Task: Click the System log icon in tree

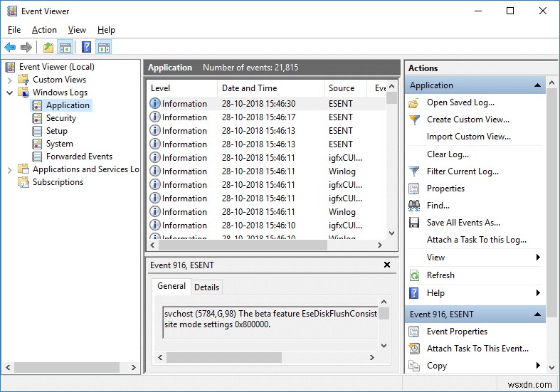Action: pos(37,144)
